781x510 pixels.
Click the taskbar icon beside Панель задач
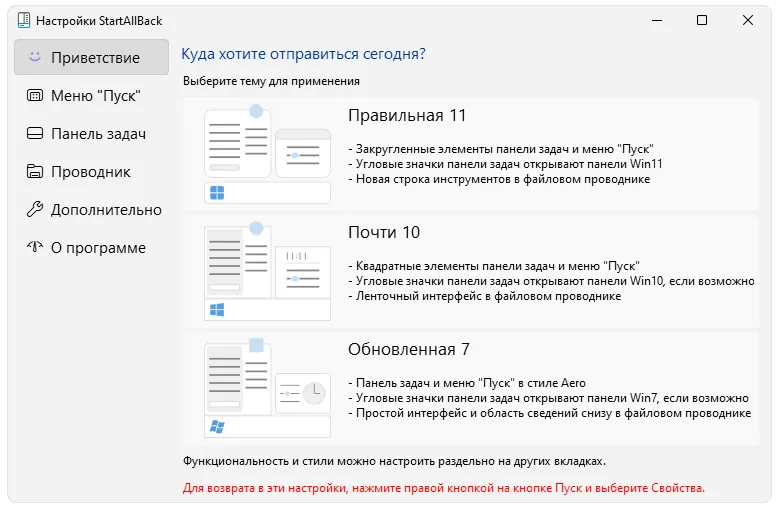tap(34, 133)
